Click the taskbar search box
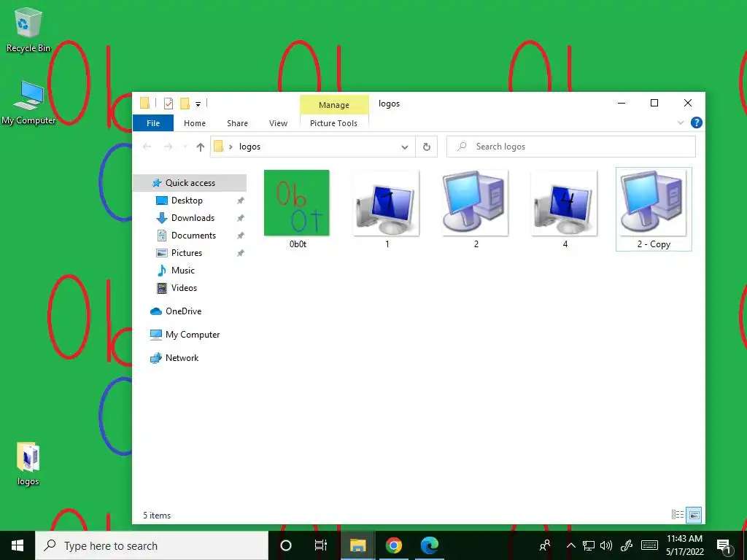The width and height of the screenshot is (747, 560). pos(152,545)
